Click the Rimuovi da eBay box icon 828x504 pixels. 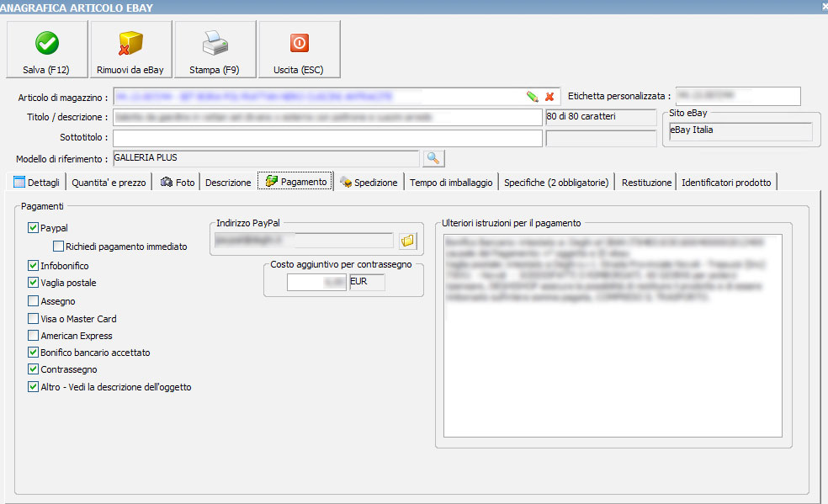(130, 43)
